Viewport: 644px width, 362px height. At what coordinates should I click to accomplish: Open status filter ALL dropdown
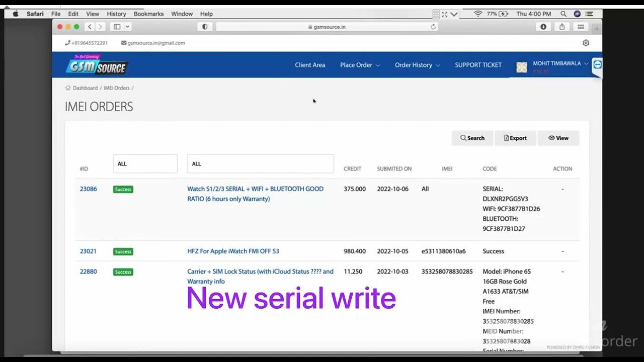pos(145,164)
